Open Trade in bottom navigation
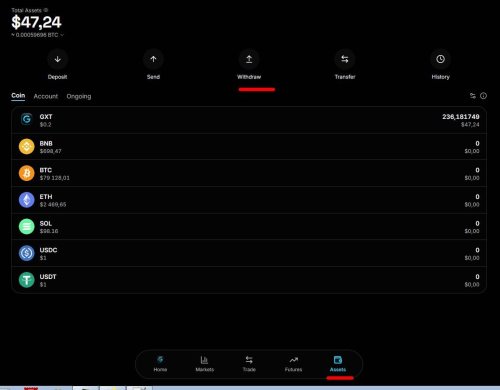 tap(249, 364)
